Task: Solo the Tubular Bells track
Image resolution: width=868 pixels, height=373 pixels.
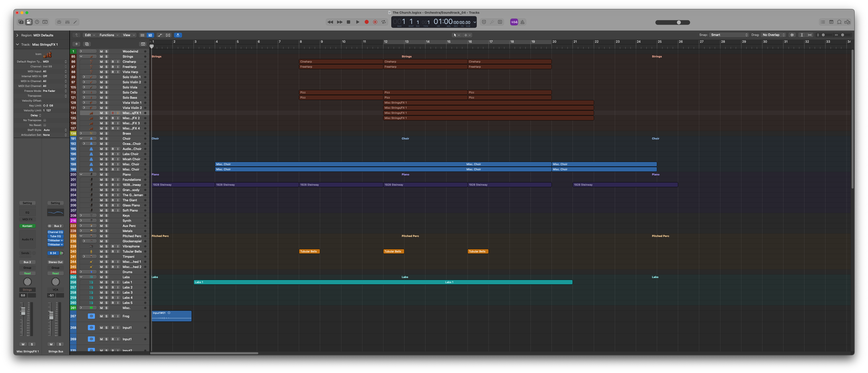Action: [107, 251]
